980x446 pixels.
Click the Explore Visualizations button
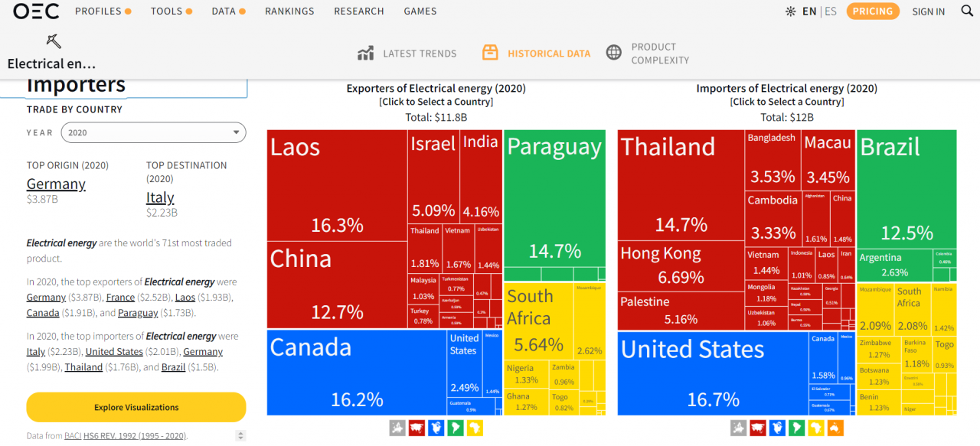[136, 407]
